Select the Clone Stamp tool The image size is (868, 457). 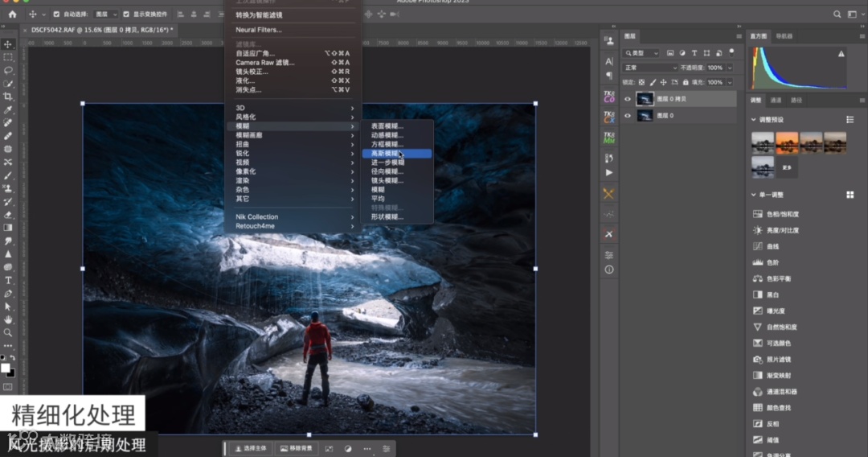click(8, 188)
